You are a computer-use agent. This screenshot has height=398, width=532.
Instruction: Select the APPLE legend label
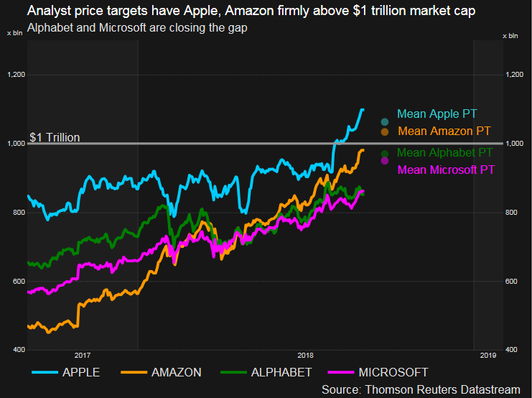point(81,372)
